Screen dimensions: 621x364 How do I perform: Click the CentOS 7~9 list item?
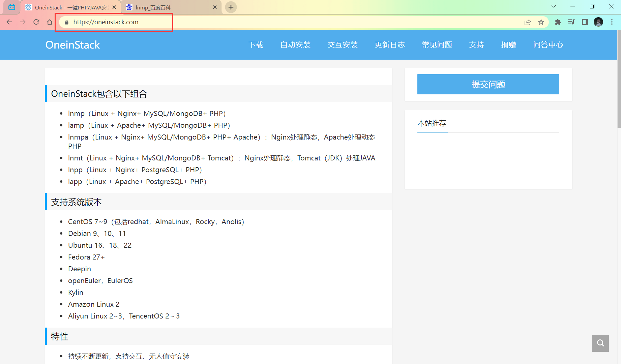[156, 222]
